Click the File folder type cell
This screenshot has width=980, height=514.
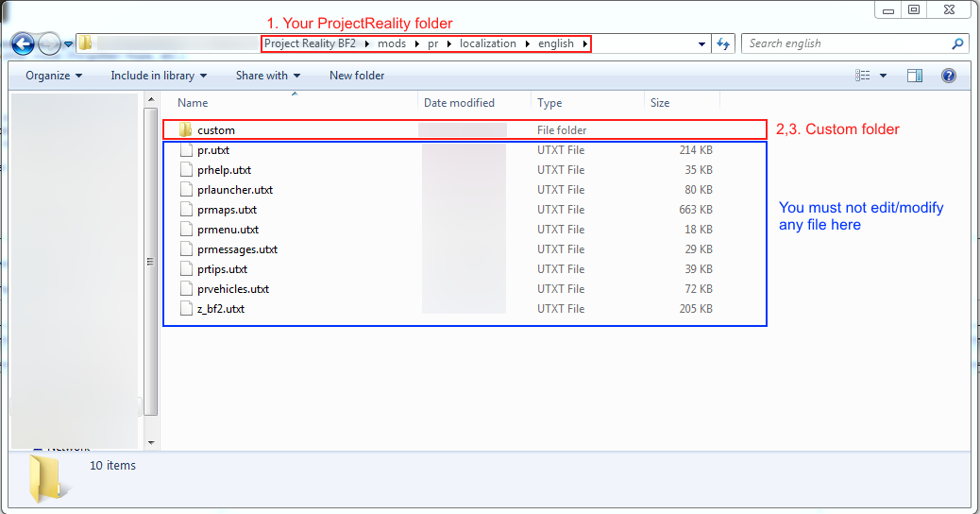coord(562,130)
